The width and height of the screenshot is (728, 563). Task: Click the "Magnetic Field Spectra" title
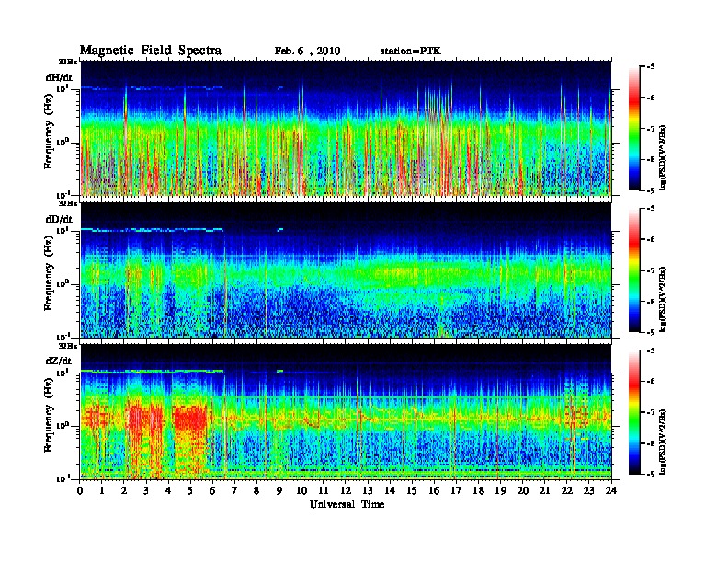[151, 51]
